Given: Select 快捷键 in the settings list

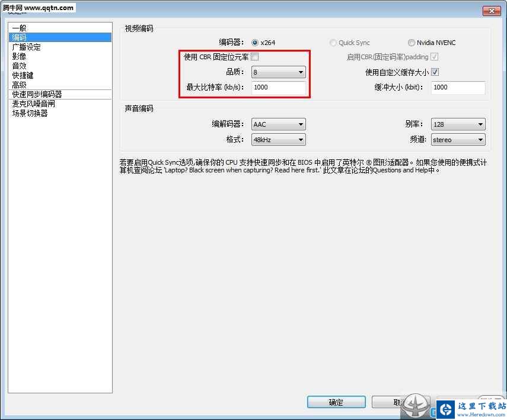Looking at the screenshot, I should [x=23, y=75].
